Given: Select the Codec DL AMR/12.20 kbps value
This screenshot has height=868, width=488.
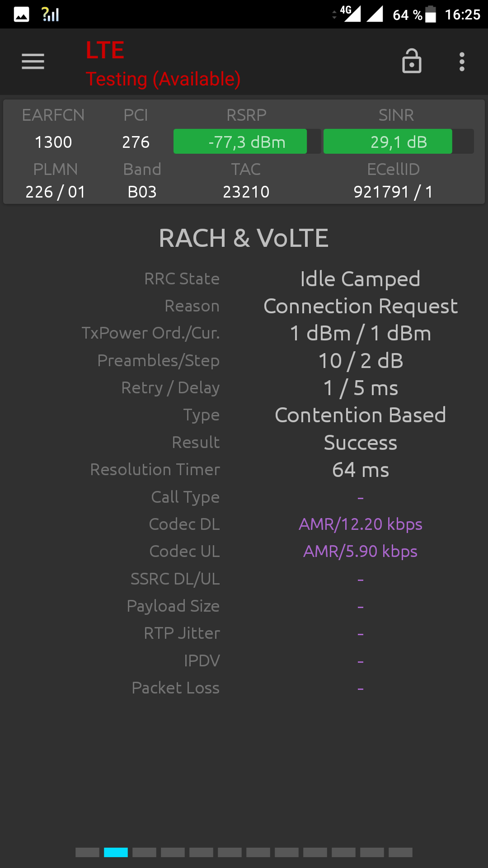Looking at the screenshot, I should 361,524.
